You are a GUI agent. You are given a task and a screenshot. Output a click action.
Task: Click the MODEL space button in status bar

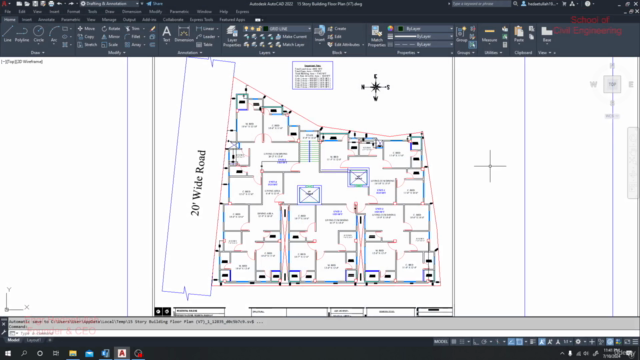pos(441,342)
